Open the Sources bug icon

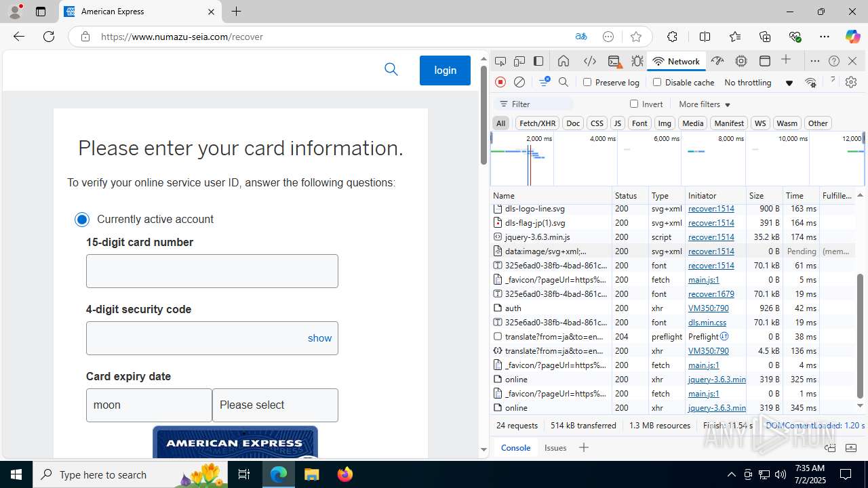click(x=637, y=61)
